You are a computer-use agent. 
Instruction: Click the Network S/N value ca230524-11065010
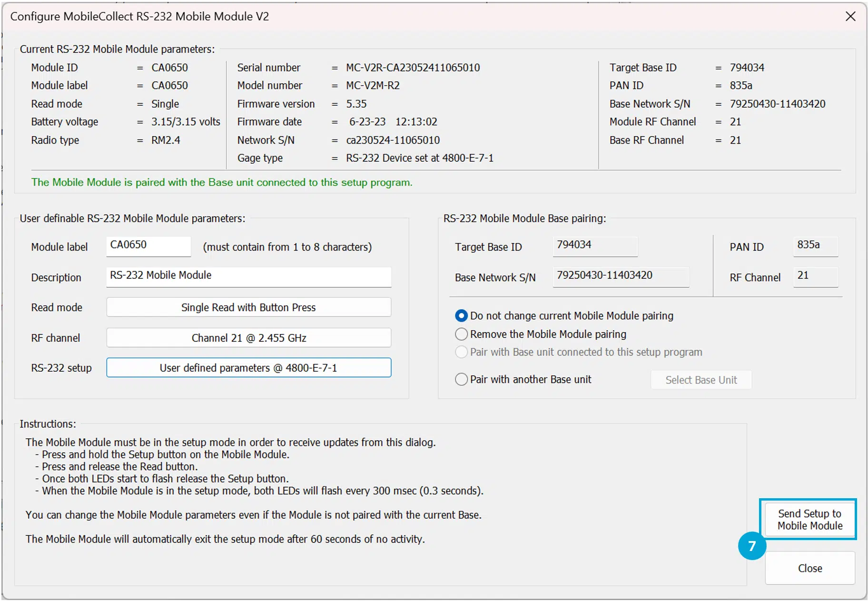click(x=393, y=140)
